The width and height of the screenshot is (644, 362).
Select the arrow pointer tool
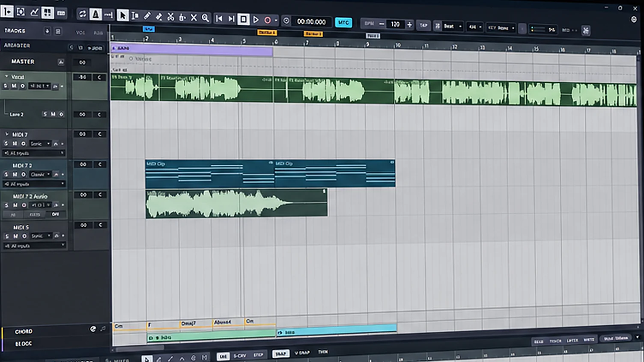pyautogui.click(x=122, y=16)
